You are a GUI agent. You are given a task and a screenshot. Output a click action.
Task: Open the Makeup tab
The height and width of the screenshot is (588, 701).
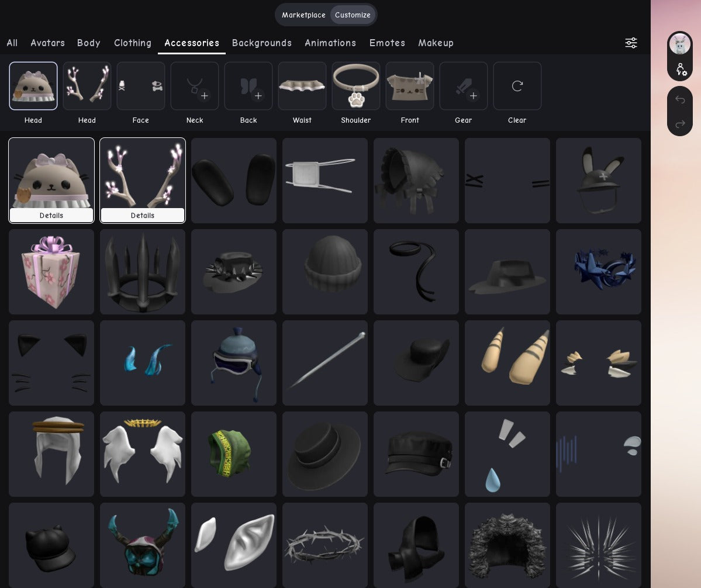436,43
